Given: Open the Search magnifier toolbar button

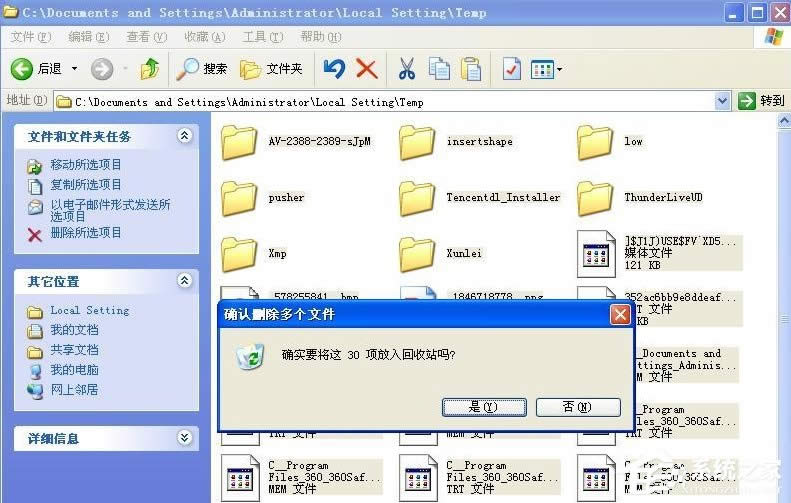Looking at the screenshot, I should click(x=201, y=69).
